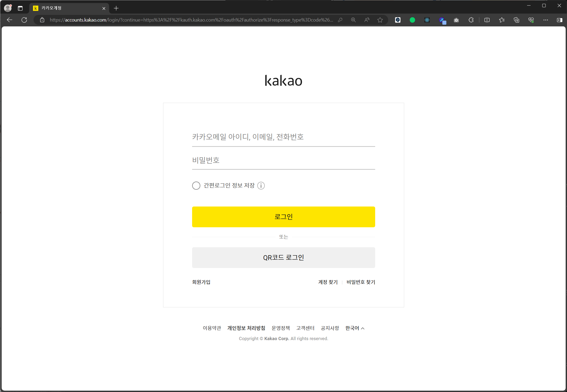Expand the 한국어 language selector
The image size is (567, 392).
coord(355,328)
